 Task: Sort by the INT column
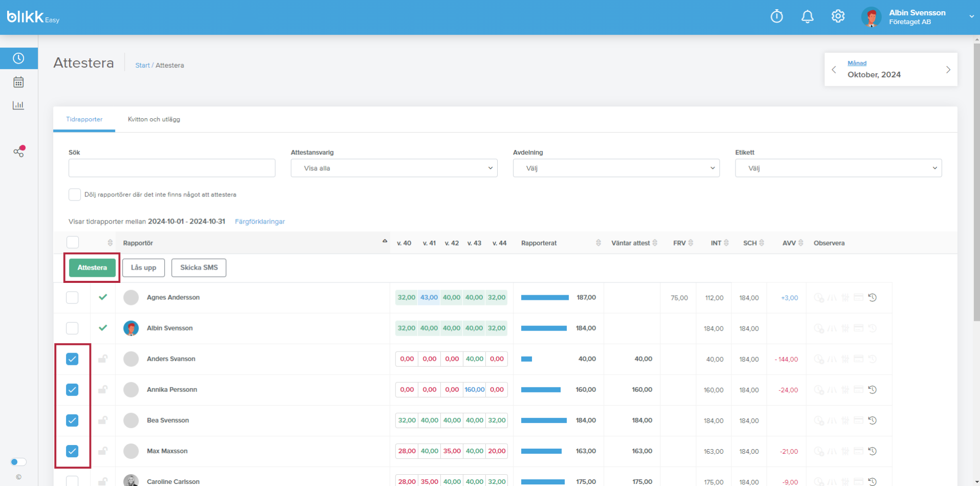pos(726,243)
